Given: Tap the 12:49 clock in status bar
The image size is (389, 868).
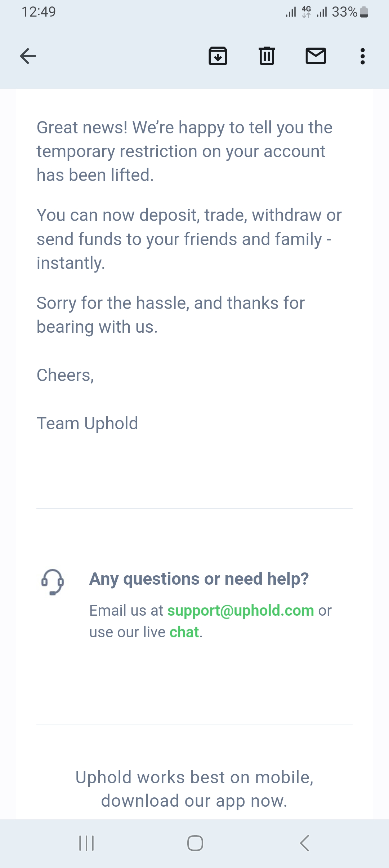Looking at the screenshot, I should pos(39,12).
